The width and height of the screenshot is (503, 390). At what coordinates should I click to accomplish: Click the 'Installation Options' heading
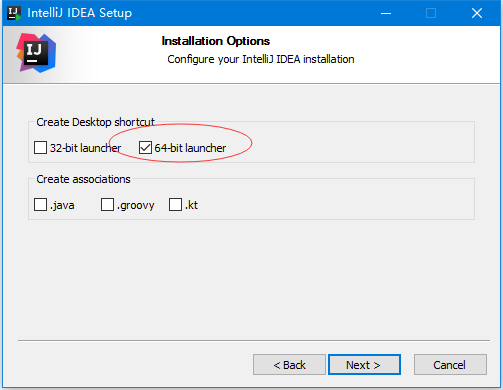point(216,41)
